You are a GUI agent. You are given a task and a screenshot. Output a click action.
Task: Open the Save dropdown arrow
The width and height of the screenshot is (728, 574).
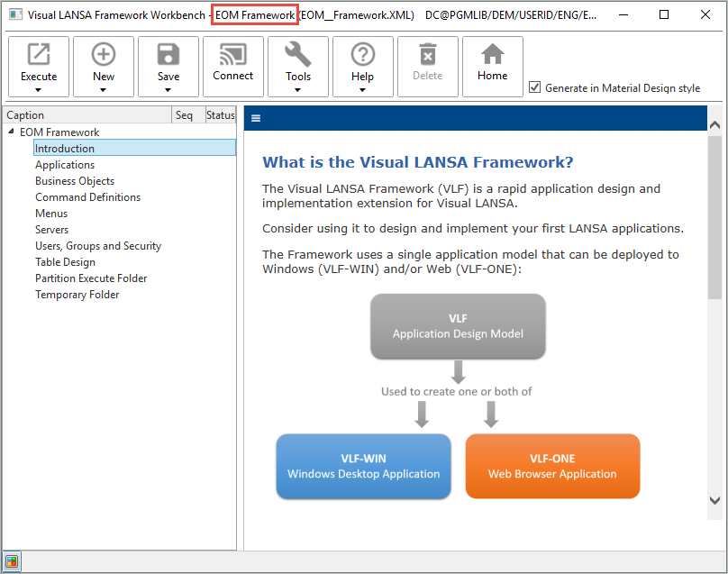pyautogui.click(x=168, y=89)
